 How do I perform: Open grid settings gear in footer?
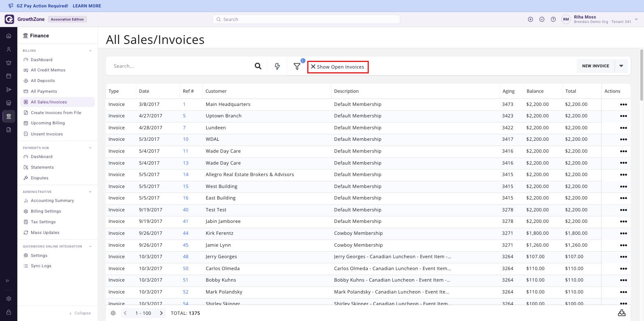(113, 313)
